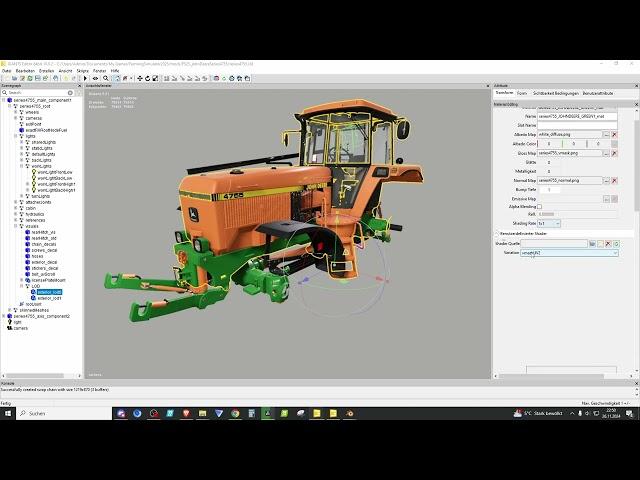The width and height of the screenshot is (640, 480).
Task: Click the Slot Name input field
Action: click(577, 125)
